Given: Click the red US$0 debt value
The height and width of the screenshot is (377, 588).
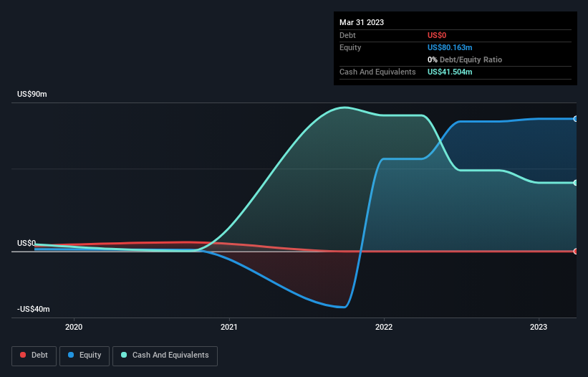Looking at the screenshot, I should click(x=437, y=35).
